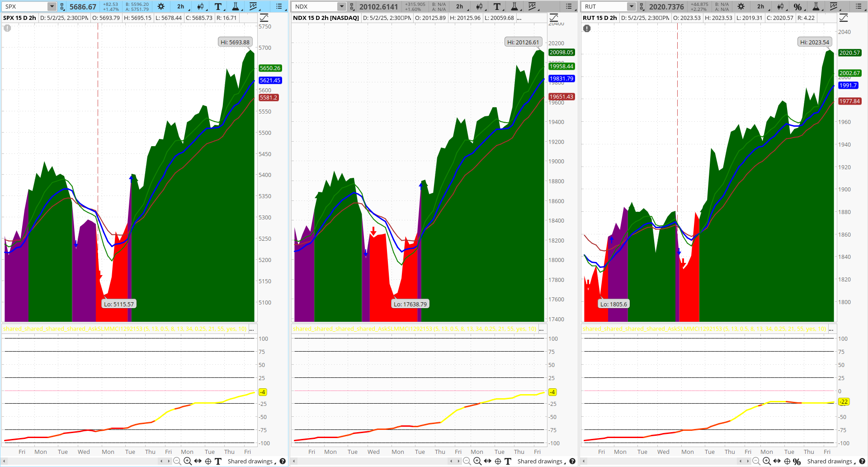
Task: Open the RUT chart's hamburger menu
Action: (x=859, y=7)
